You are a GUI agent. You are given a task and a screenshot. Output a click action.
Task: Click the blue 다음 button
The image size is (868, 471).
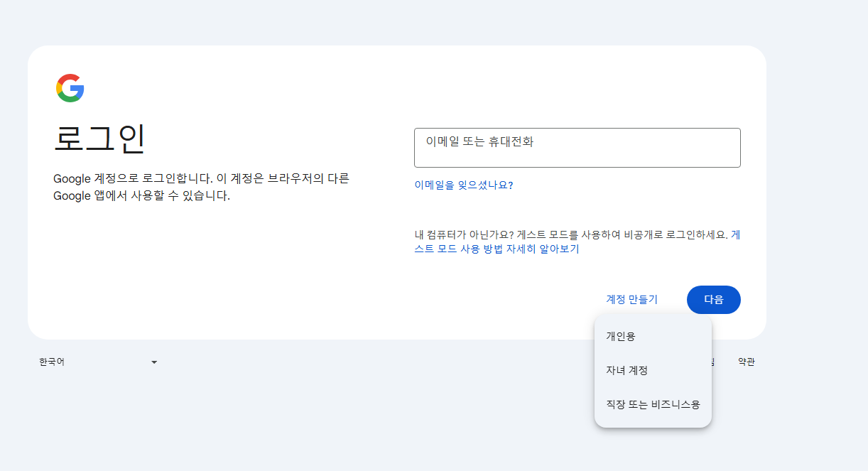(x=713, y=300)
